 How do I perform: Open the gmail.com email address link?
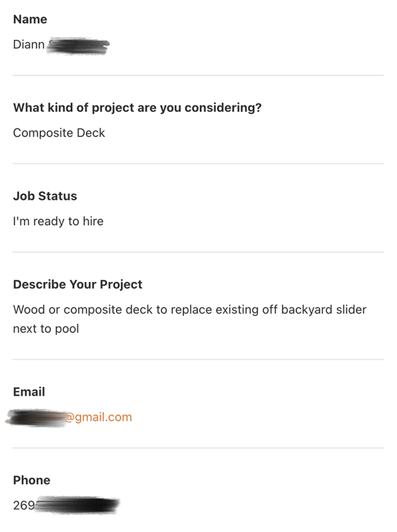98,418
